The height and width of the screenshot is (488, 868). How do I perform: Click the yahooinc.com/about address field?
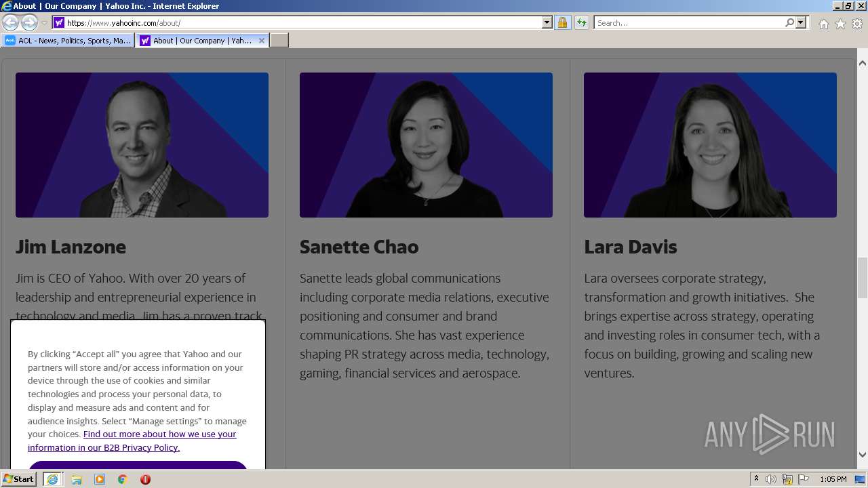[x=304, y=22]
